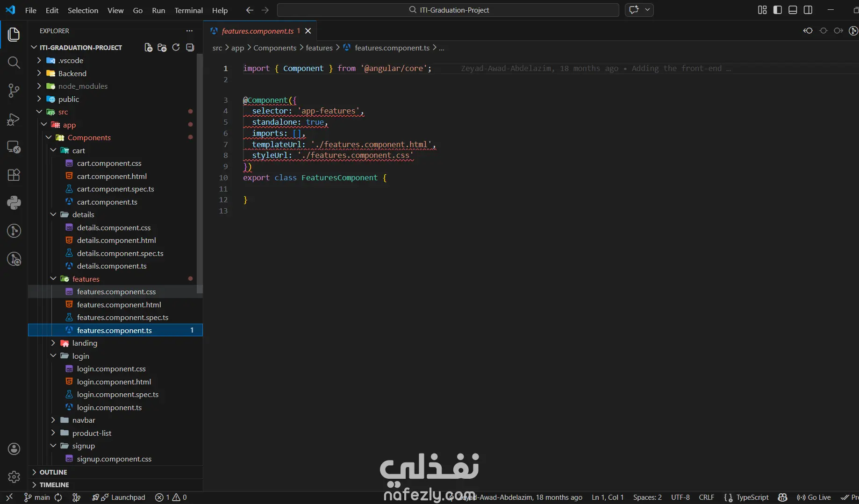Click the remote window indicator in status bar
Screen dimensions: 859x504
pyautogui.click(x=9, y=497)
